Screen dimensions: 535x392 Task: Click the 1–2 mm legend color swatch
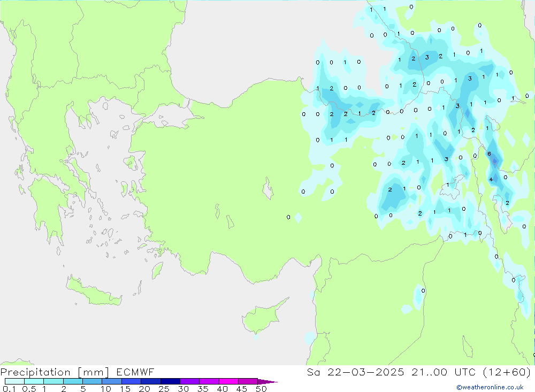tap(53, 381)
